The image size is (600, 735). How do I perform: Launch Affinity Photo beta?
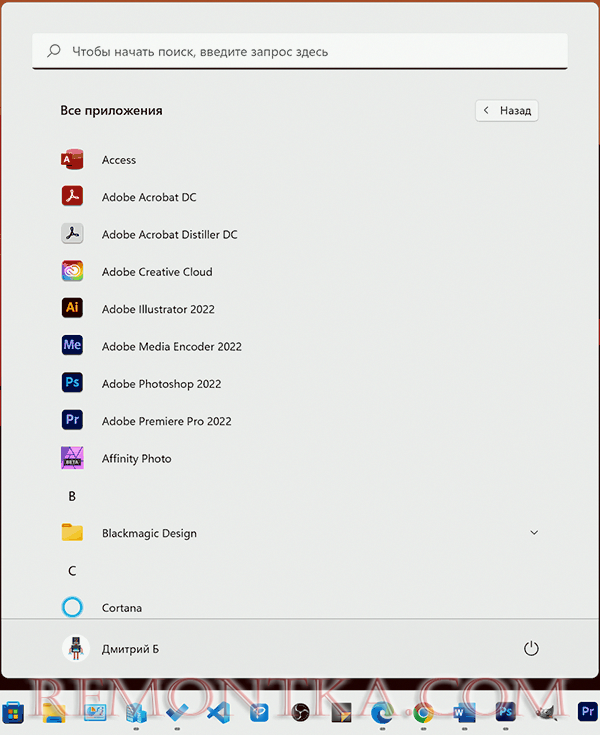click(136, 459)
